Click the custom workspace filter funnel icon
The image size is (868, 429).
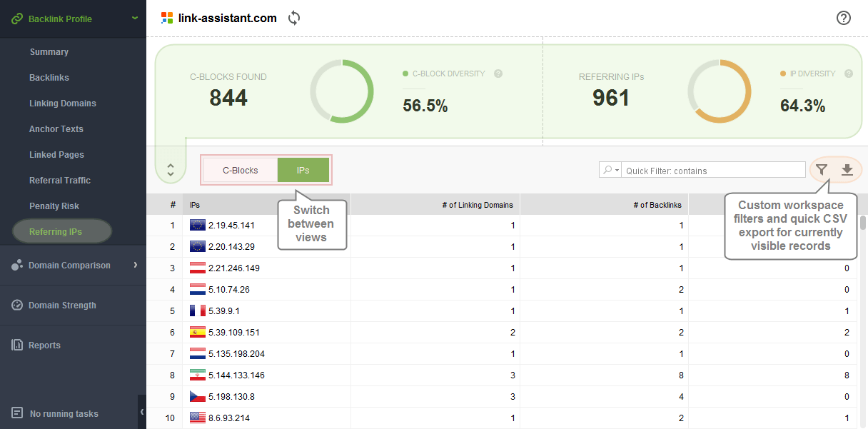pyautogui.click(x=822, y=170)
